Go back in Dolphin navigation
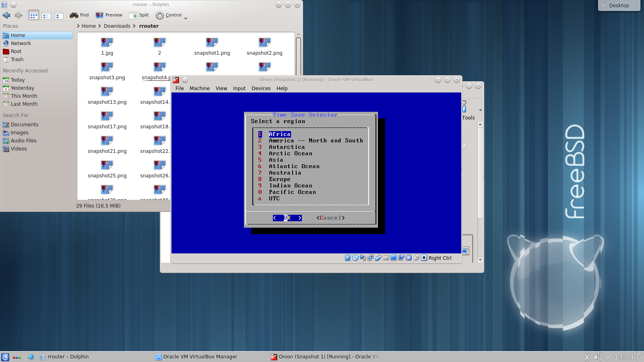The image size is (644, 362). coord(6,15)
